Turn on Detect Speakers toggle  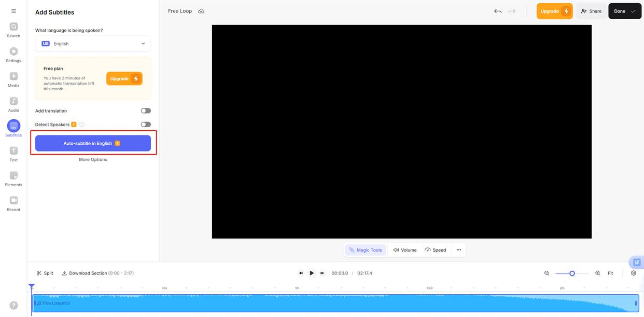click(x=146, y=125)
